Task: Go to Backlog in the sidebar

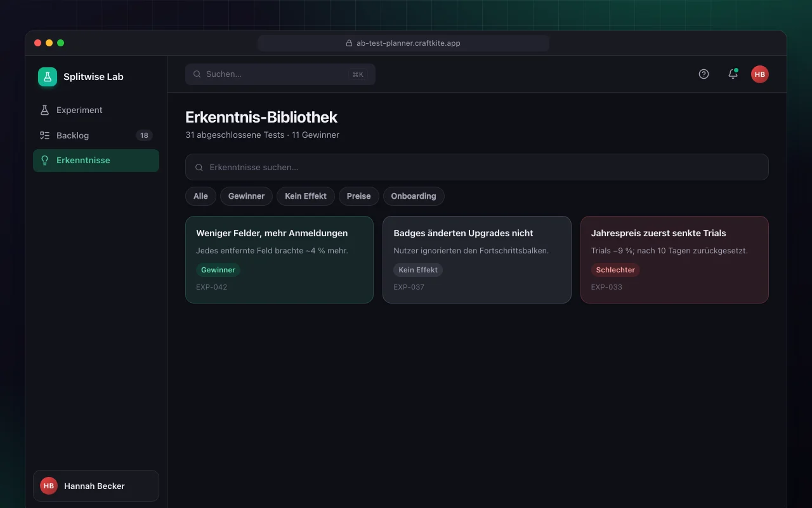Action: 96,135
